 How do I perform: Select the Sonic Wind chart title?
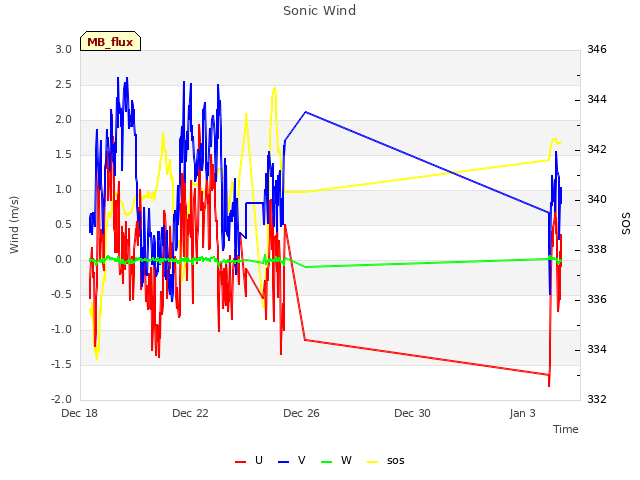pos(319,10)
